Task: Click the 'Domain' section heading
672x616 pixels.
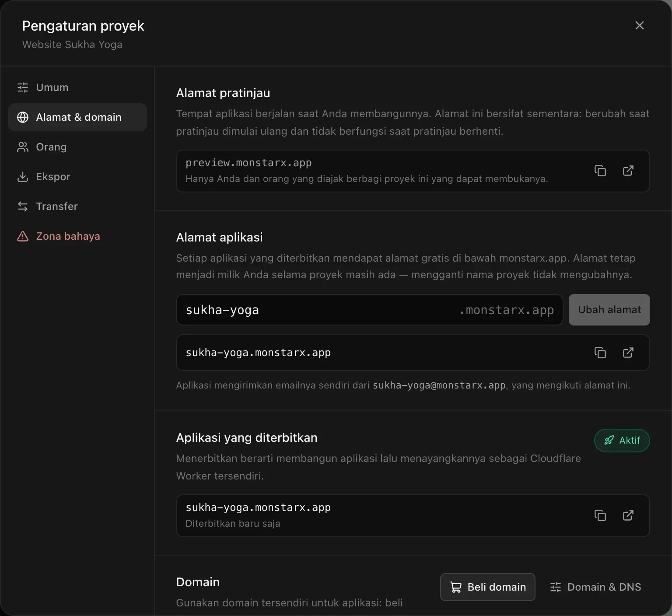Action: pyautogui.click(x=198, y=582)
